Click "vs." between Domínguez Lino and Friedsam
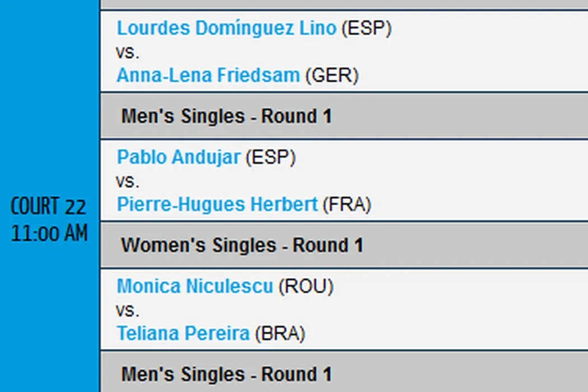This screenshot has height=392, width=588. pos(128,52)
